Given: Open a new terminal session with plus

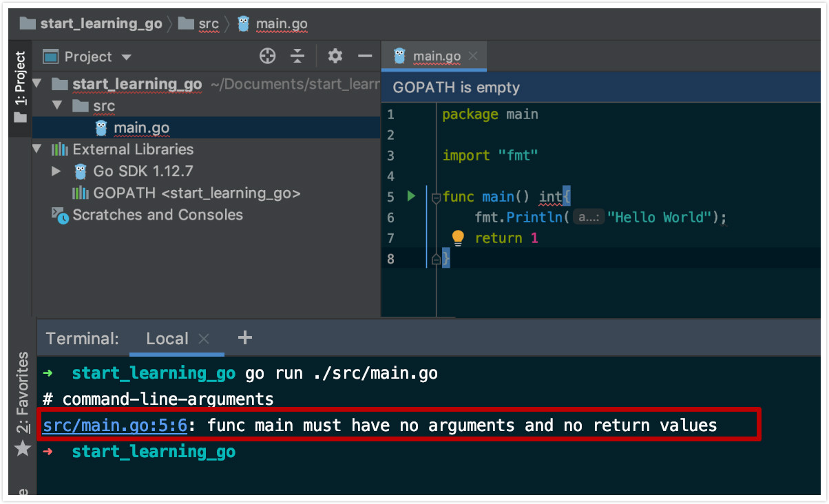Looking at the screenshot, I should point(245,337).
